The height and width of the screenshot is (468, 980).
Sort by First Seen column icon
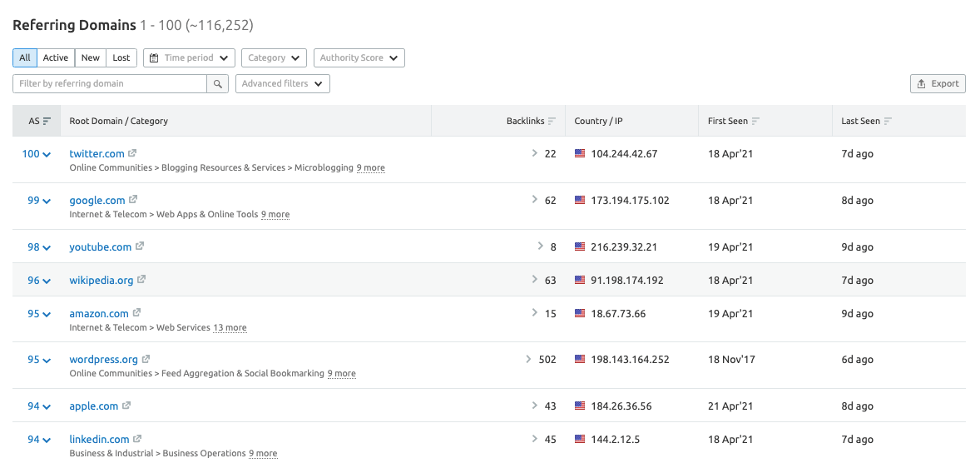tap(755, 121)
